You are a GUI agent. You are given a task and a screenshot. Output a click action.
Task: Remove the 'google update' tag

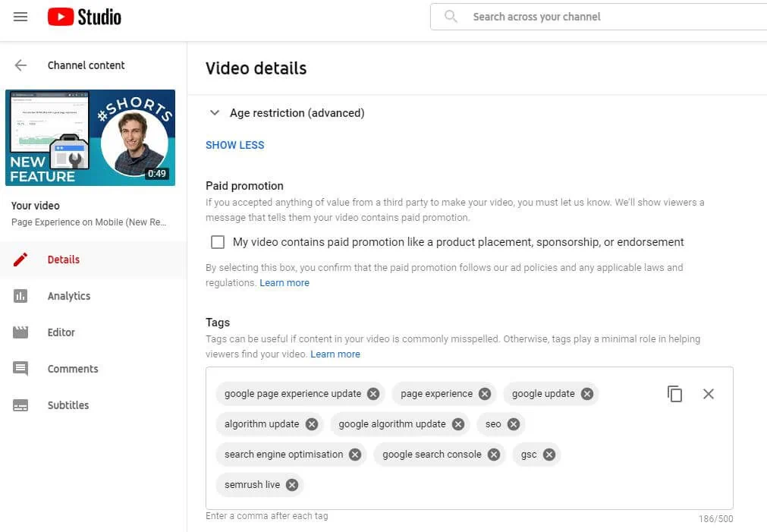[x=587, y=394]
